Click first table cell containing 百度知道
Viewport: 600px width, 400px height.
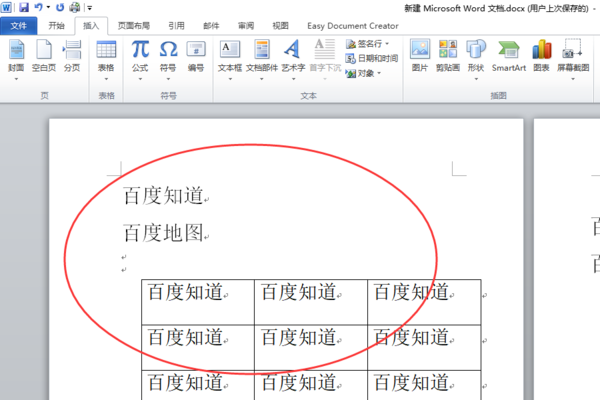pyautogui.click(x=198, y=302)
